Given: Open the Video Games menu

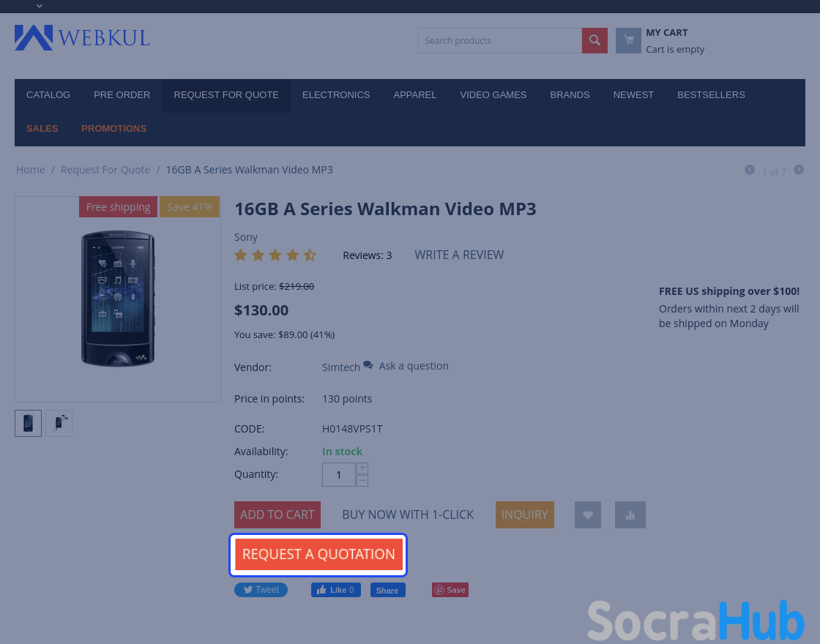Looking at the screenshot, I should point(493,95).
